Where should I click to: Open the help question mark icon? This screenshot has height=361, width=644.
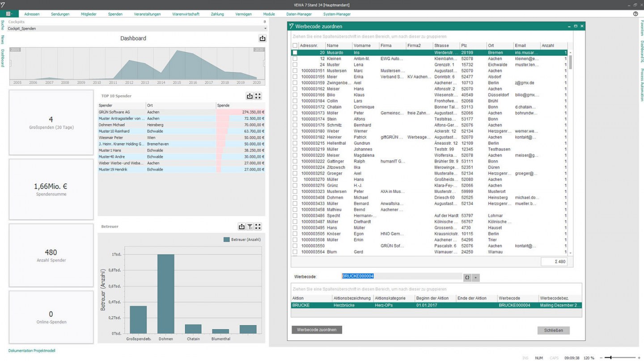pos(636,14)
